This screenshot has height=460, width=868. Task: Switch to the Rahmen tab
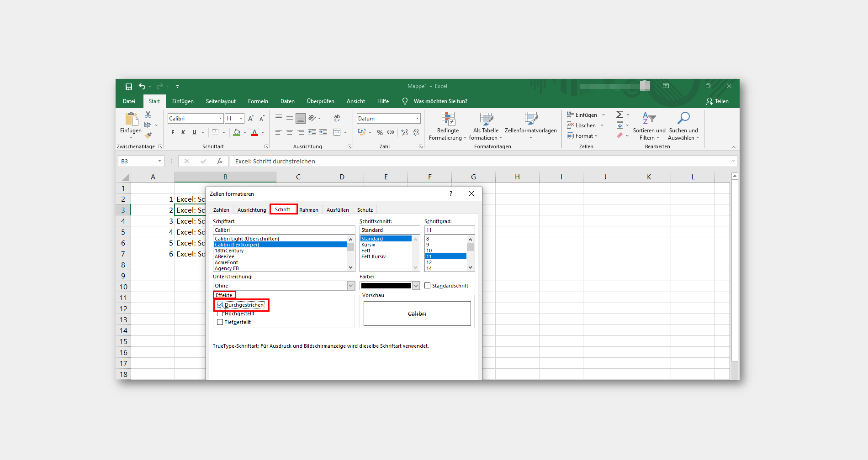coord(309,210)
